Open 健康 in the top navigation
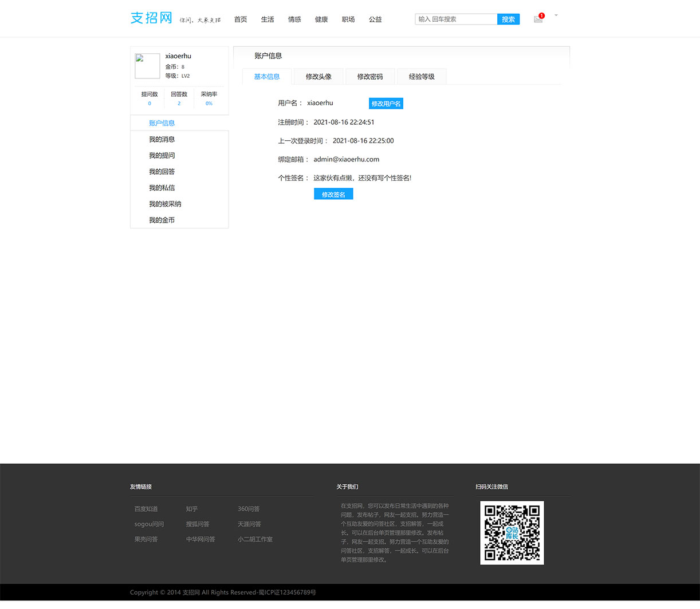This screenshot has height=609, width=700. tap(321, 19)
